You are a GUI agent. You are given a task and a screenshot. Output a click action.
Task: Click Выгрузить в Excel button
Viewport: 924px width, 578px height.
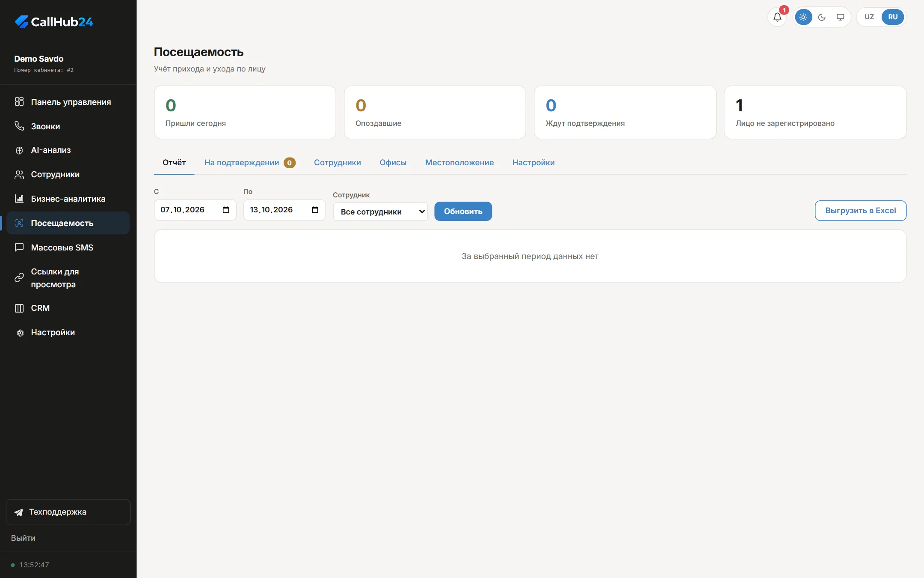tap(861, 211)
